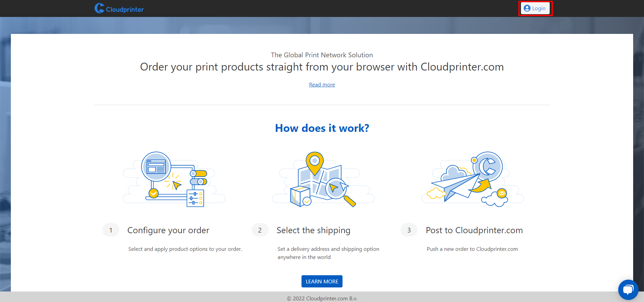The height and width of the screenshot is (302, 644).
Task: Click the user avatar icon in Login
Action: pyautogui.click(x=527, y=8)
